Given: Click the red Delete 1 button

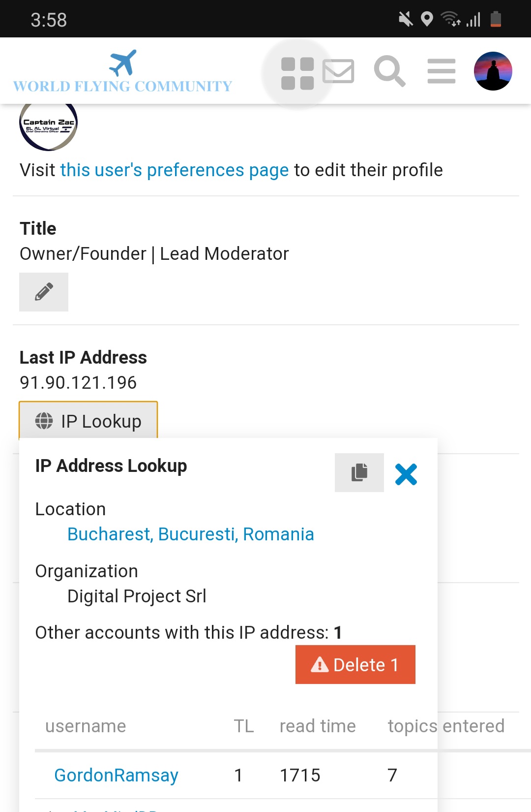Looking at the screenshot, I should point(355,664).
